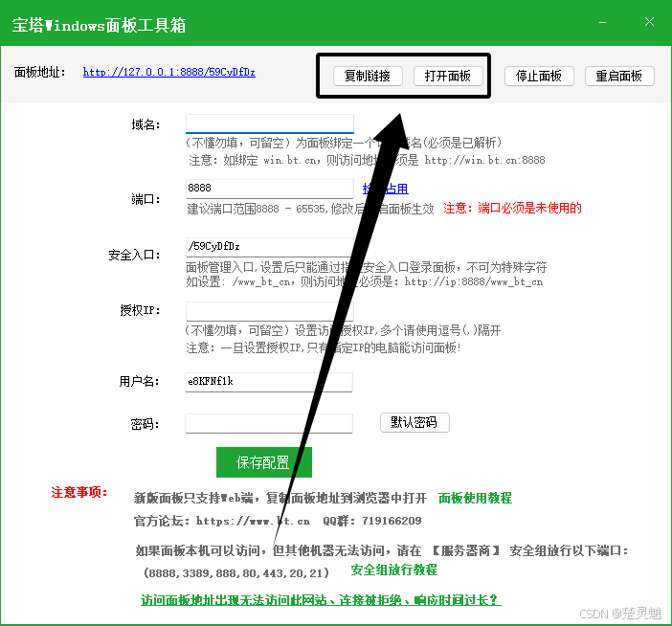Image resolution: width=672 pixels, height=626 pixels.
Task: Close the 宝塔 toolbox window
Action: point(649,22)
